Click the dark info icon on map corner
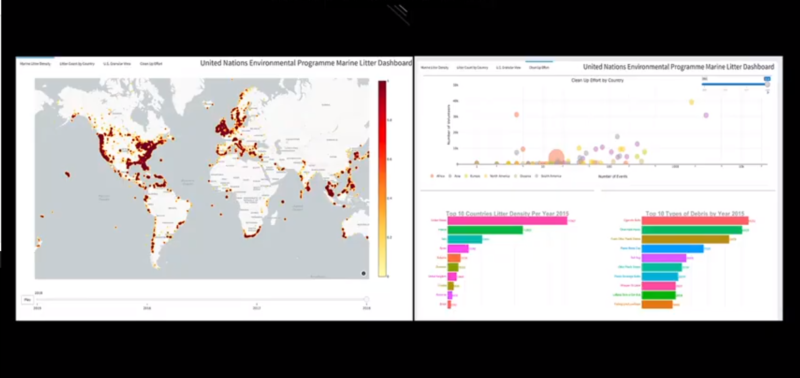This screenshot has width=800, height=378. coord(364,273)
